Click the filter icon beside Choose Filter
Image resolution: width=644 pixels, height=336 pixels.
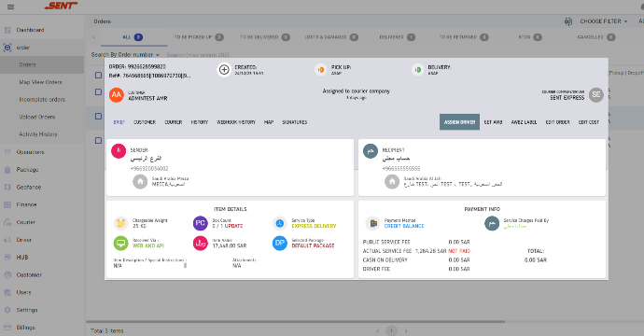[568, 21]
